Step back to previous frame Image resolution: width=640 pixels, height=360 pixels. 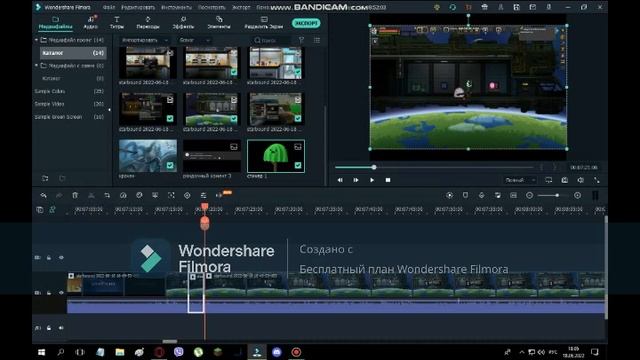[340, 180]
